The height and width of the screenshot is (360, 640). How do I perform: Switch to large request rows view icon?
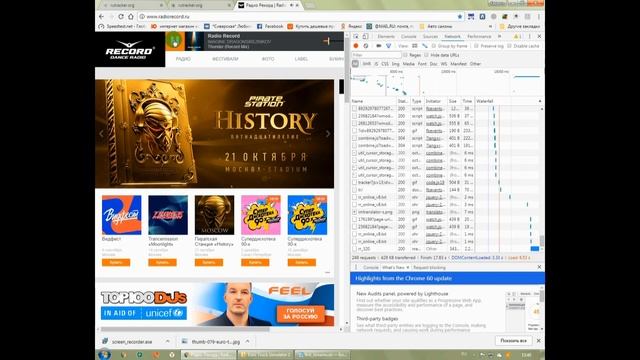click(415, 46)
